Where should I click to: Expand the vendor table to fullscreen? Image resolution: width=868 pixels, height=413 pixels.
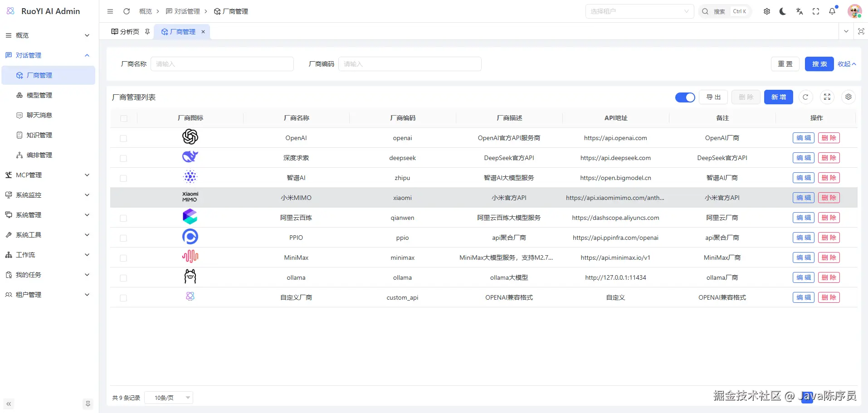[827, 97]
